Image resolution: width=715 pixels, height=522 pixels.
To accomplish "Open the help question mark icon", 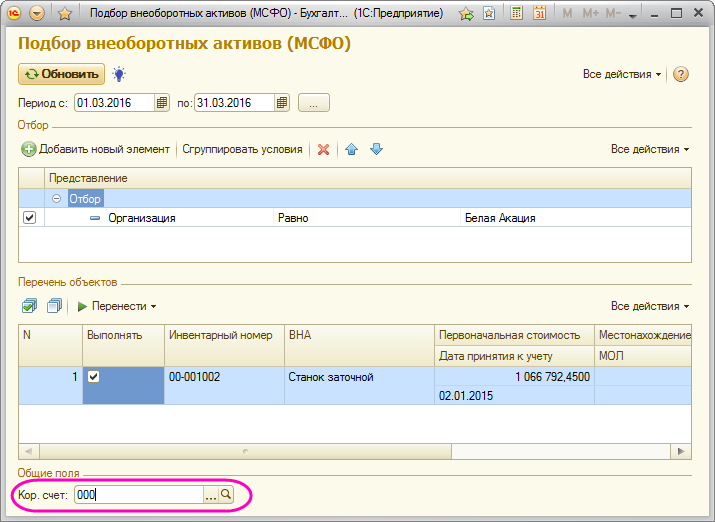I will (681, 74).
